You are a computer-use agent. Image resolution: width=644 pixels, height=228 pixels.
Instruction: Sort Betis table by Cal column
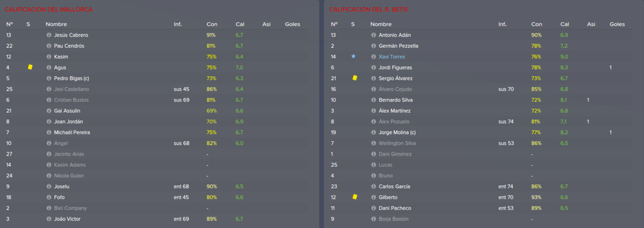tap(564, 25)
